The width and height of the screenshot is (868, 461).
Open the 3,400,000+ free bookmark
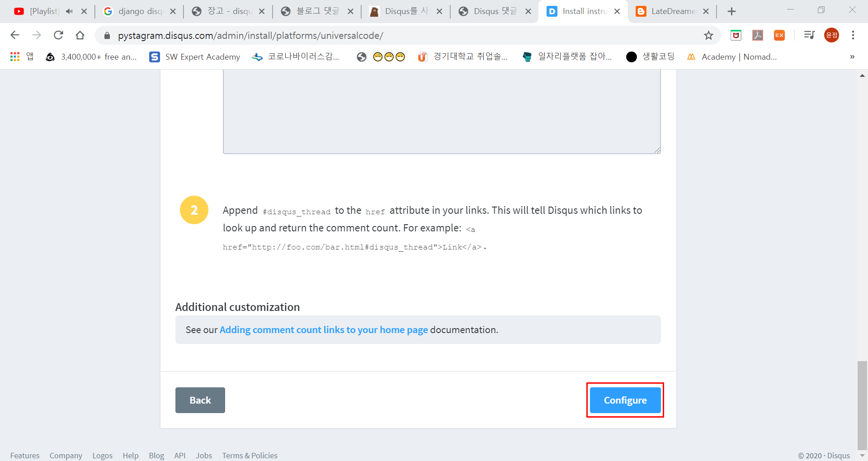coord(91,56)
